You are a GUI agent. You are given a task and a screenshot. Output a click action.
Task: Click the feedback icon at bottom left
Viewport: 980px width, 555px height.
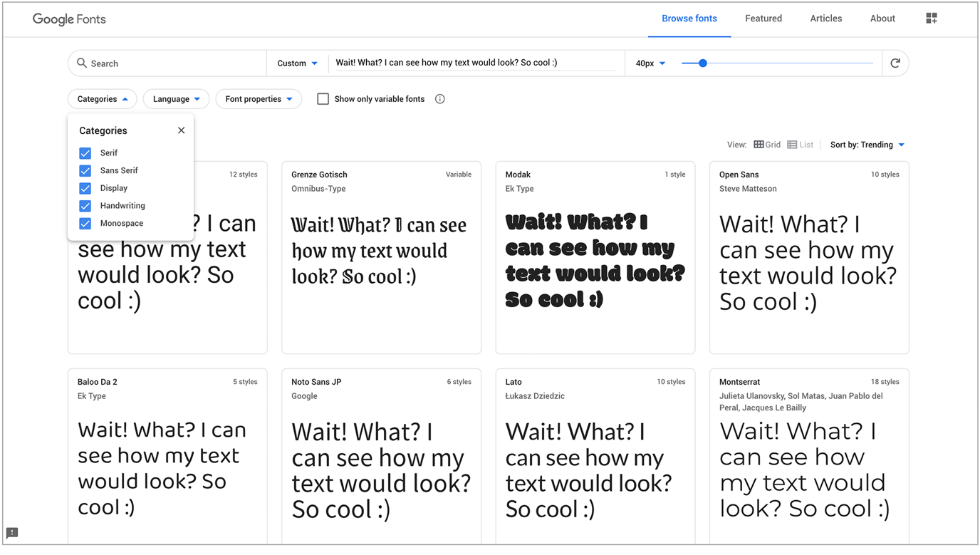(12, 533)
